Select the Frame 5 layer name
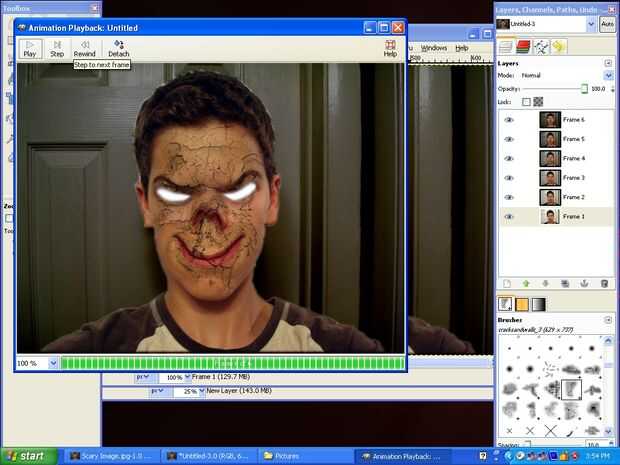This screenshot has width=620, height=465. (x=574, y=139)
